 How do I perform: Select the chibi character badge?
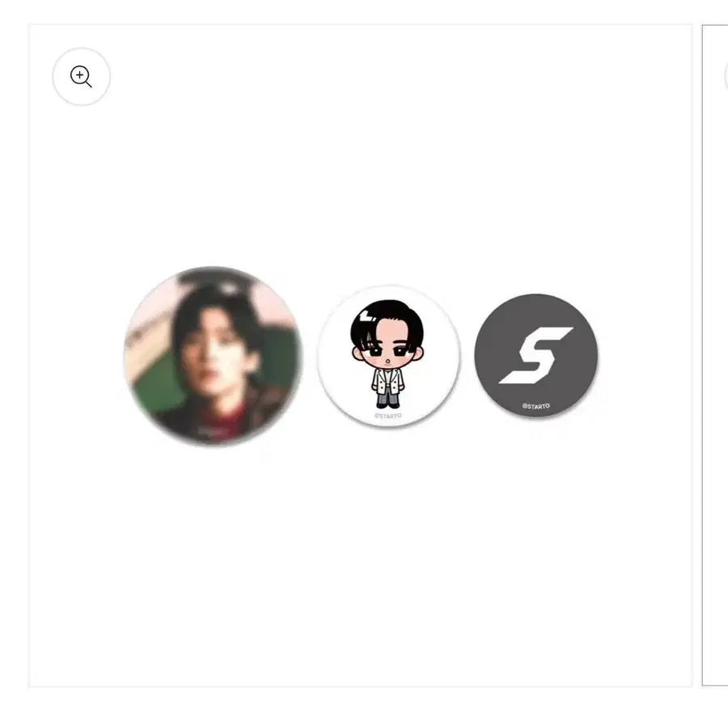[388, 356]
